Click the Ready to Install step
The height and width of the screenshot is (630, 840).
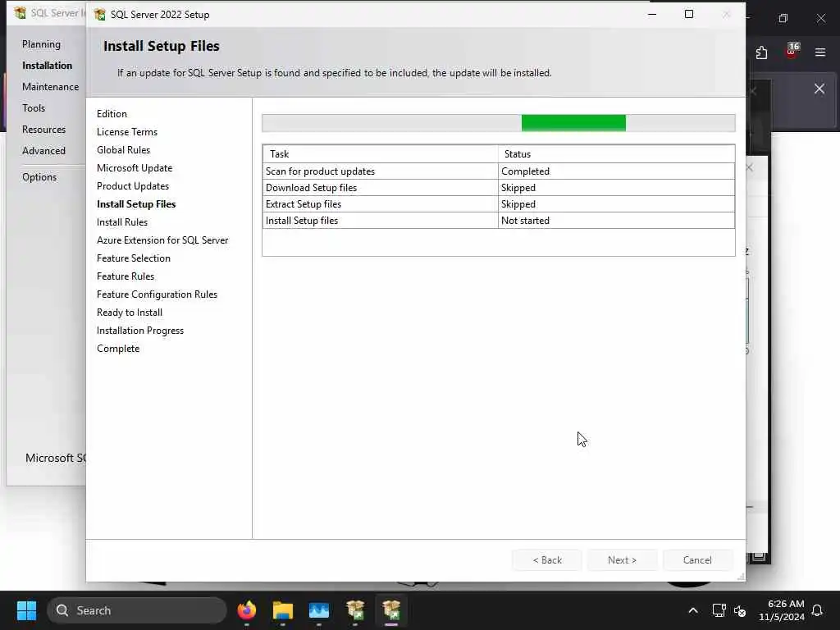pyautogui.click(x=130, y=313)
